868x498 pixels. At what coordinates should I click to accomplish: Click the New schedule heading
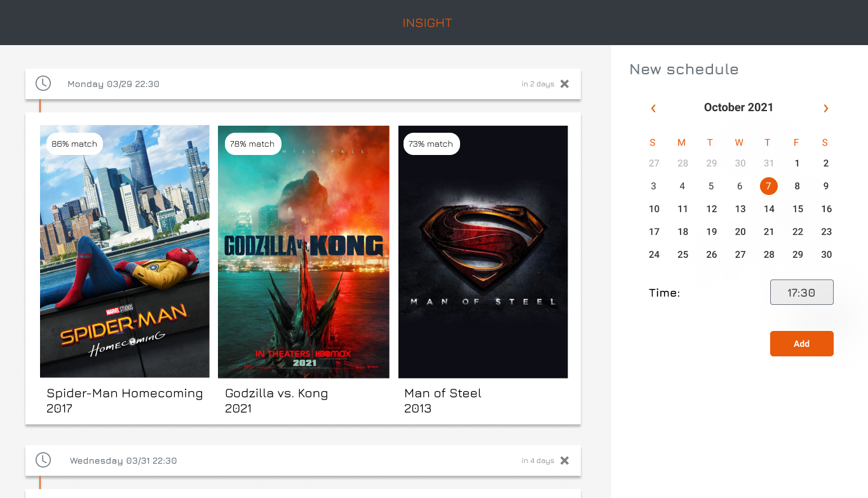pos(684,69)
